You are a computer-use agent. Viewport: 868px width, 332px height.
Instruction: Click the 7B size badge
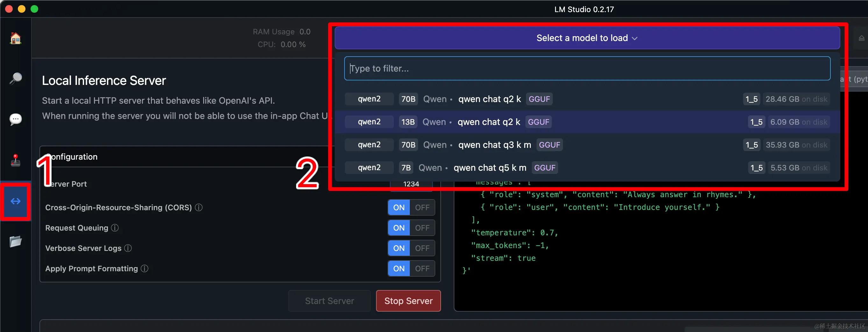tap(406, 168)
